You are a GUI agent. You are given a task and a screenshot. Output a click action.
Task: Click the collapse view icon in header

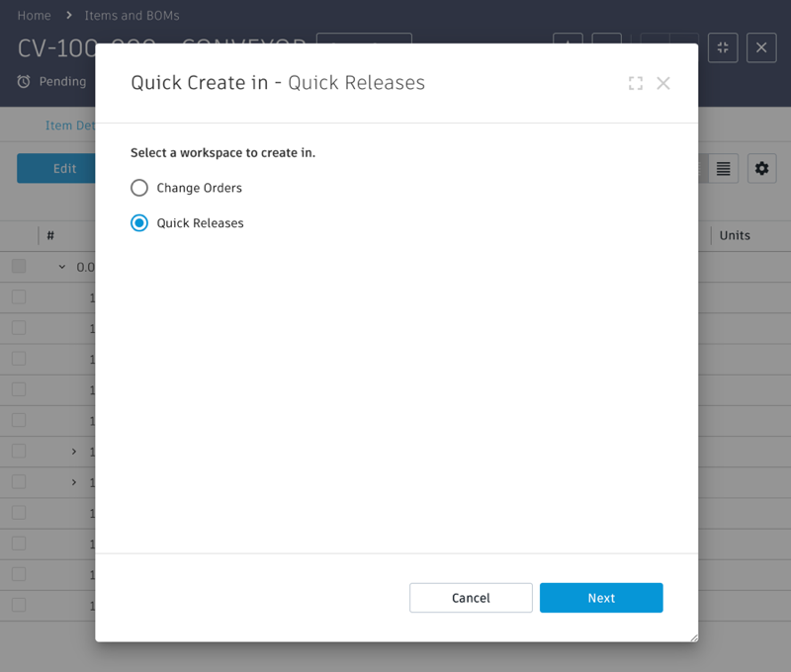point(723,47)
